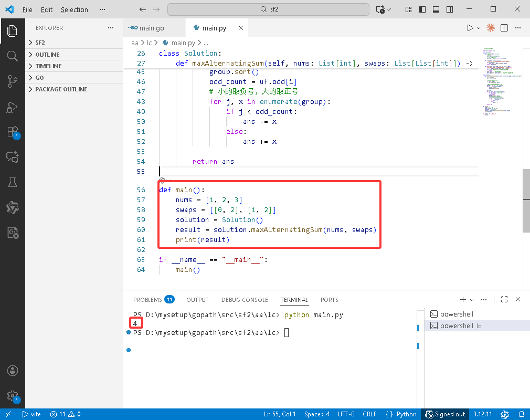Image resolution: width=530 pixels, height=420 pixels.
Task: Create a new terminal with plus
Action: pos(463,299)
